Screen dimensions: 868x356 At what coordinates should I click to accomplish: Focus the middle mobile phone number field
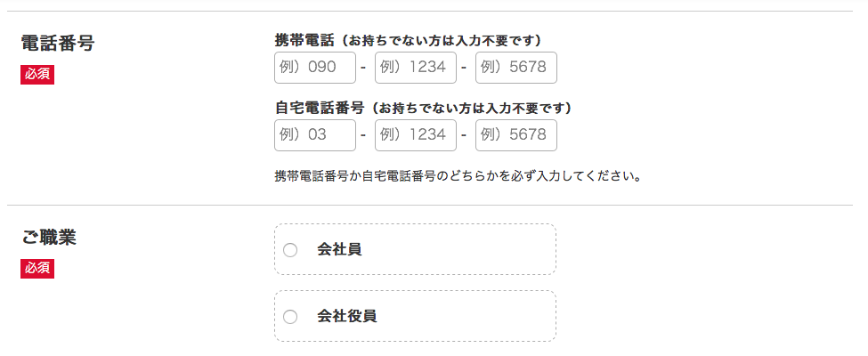pyautogui.click(x=416, y=68)
